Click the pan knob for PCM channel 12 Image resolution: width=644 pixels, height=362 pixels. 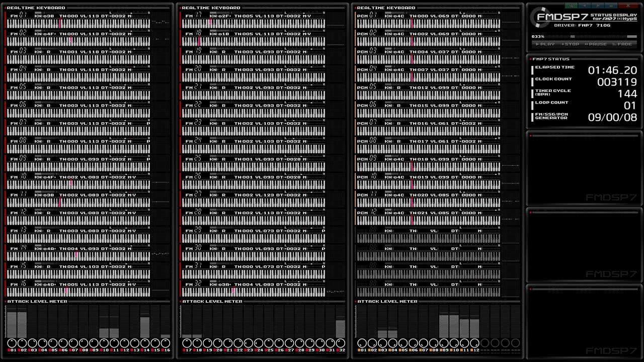475,343
